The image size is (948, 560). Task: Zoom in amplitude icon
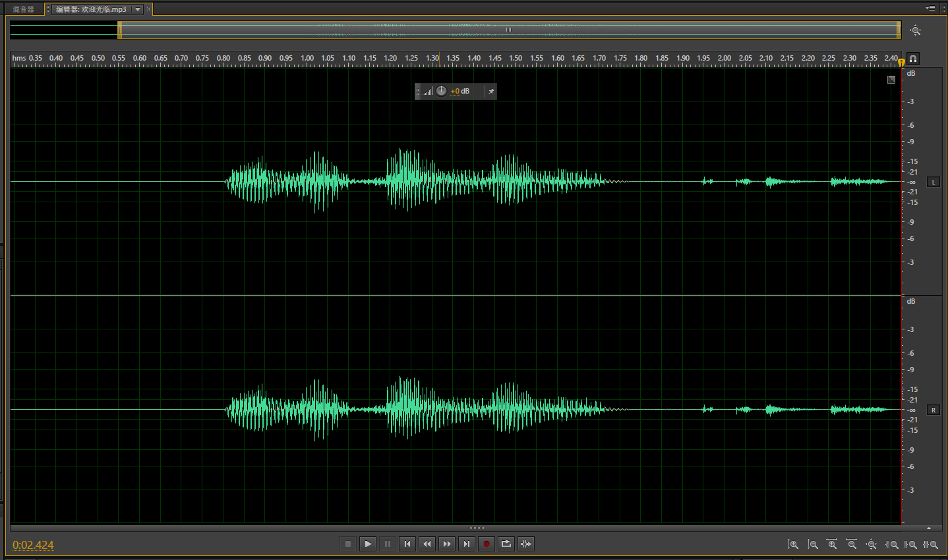coord(793,544)
